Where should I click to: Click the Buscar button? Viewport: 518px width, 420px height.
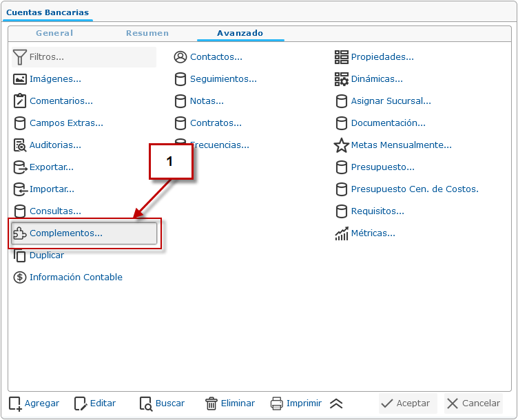pyautogui.click(x=162, y=403)
